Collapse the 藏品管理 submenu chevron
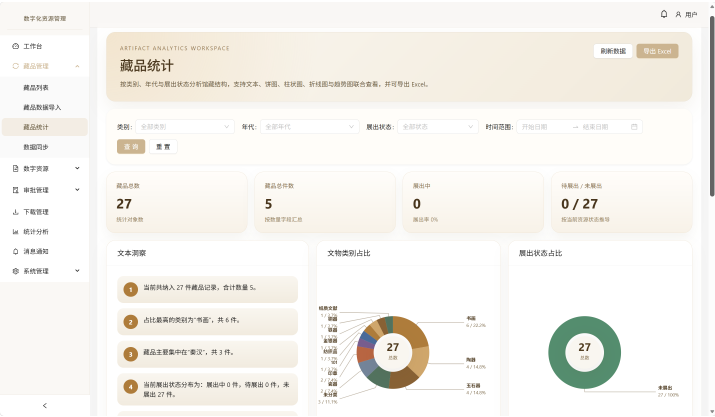This screenshot has height=417, width=715. pos(77,66)
